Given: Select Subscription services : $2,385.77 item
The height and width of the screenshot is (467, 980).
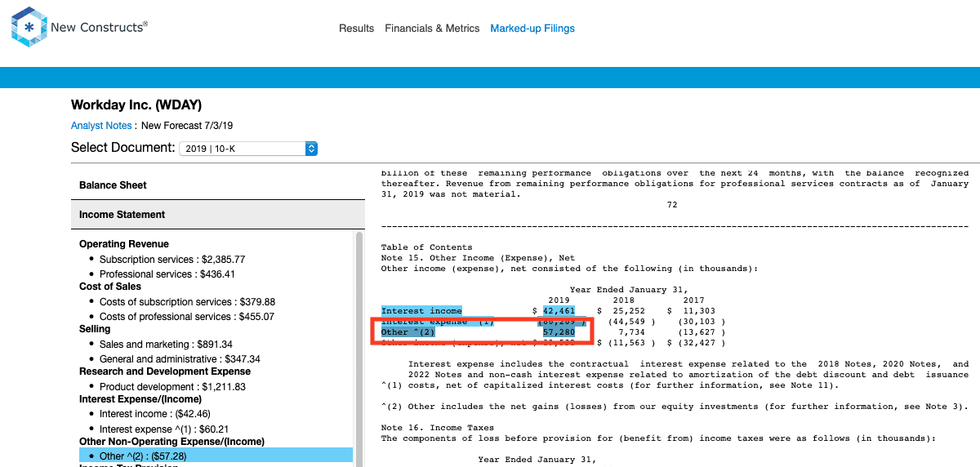Looking at the screenshot, I should click(172, 260).
